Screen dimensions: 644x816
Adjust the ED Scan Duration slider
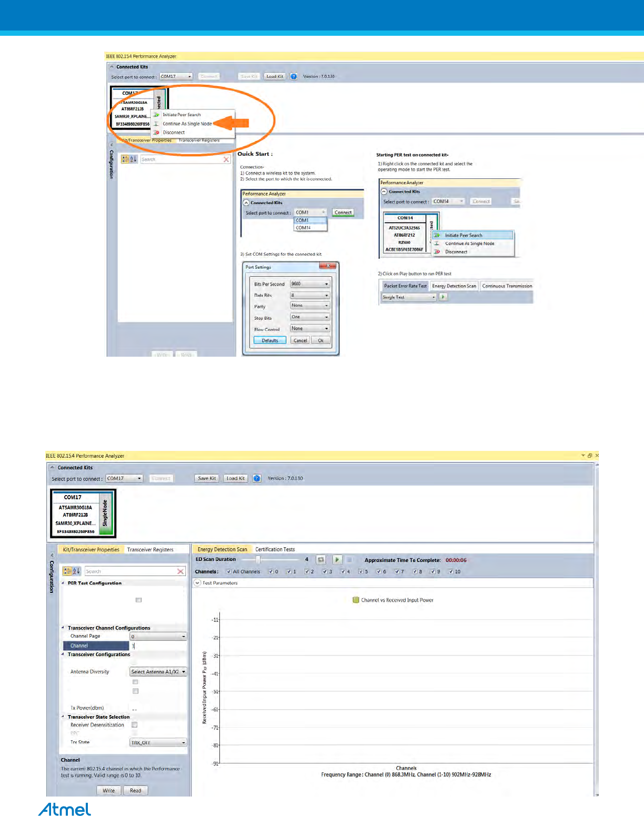coord(258,559)
